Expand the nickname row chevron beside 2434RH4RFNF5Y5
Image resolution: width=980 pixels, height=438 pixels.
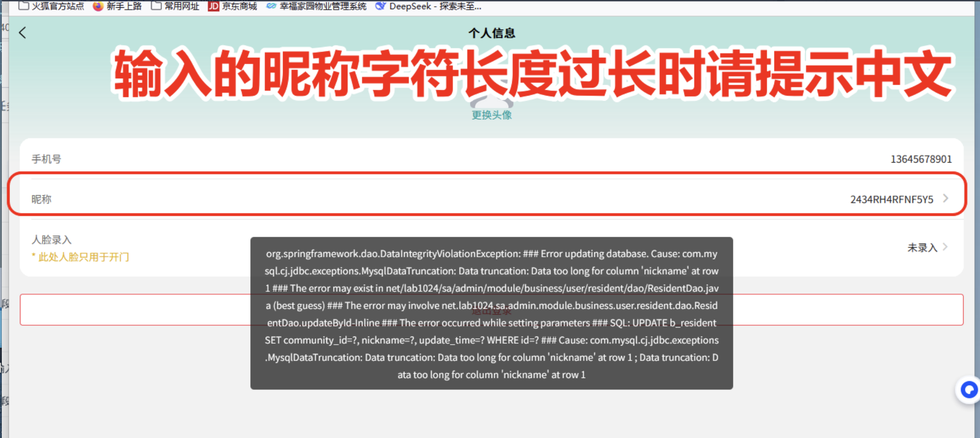coord(945,199)
